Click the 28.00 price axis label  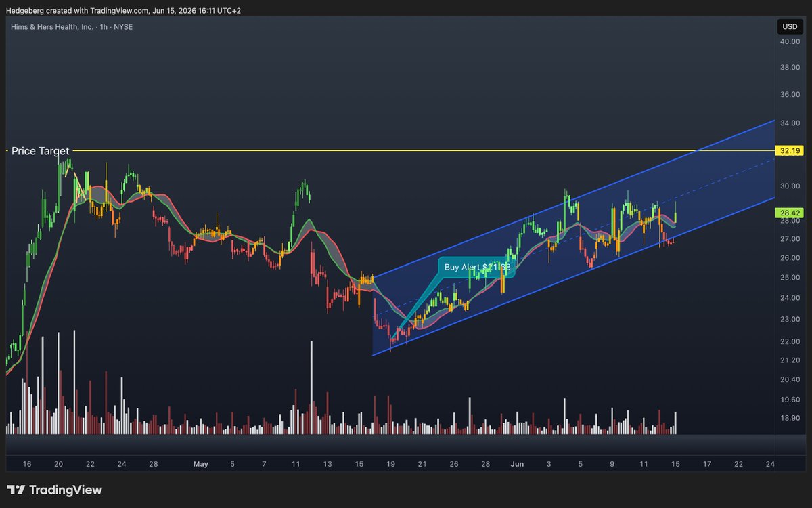coord(790,221)
